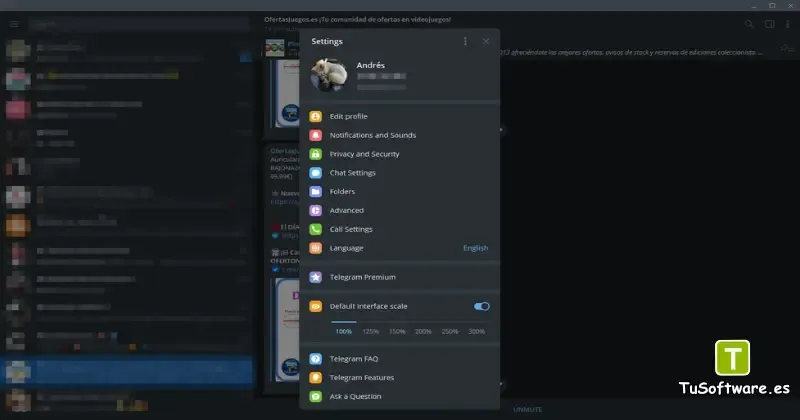This screenshot has width=800, height=420.
Task: Minimize the Telegram window
Action: (754, 5)
